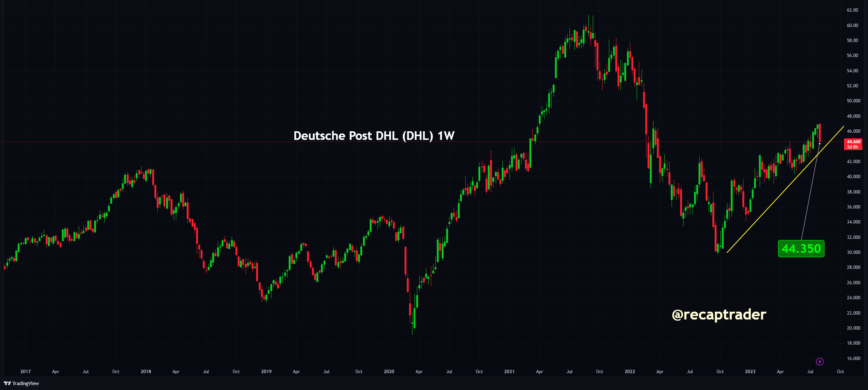The width and height of the screenshot is (868, 390).
Task: Click the TradingView logo
Action: [x=21, y=383]
